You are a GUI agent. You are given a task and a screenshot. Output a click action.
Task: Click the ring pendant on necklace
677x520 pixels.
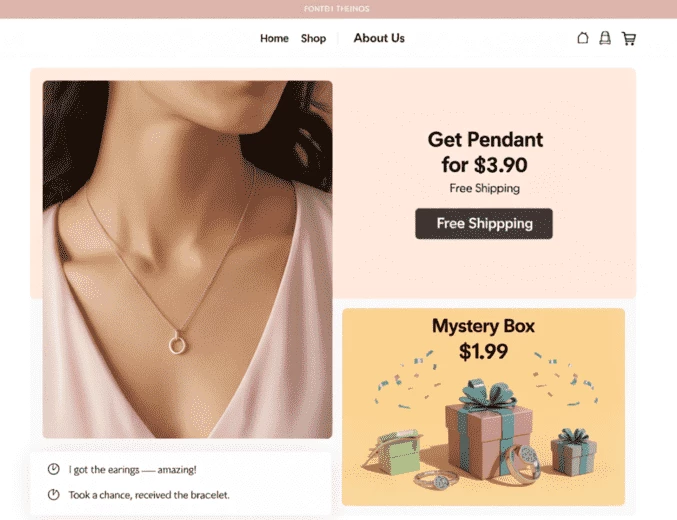(177, 345)
